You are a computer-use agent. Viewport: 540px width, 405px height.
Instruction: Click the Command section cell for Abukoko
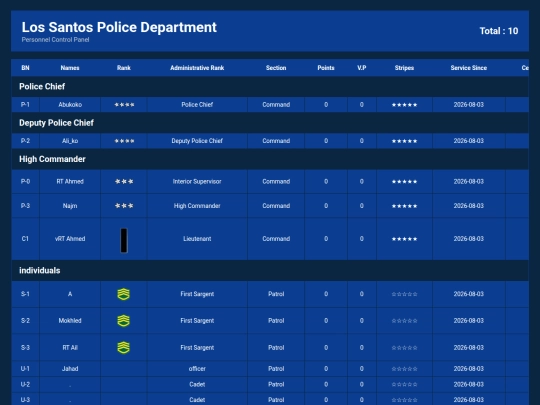[276, 105]
